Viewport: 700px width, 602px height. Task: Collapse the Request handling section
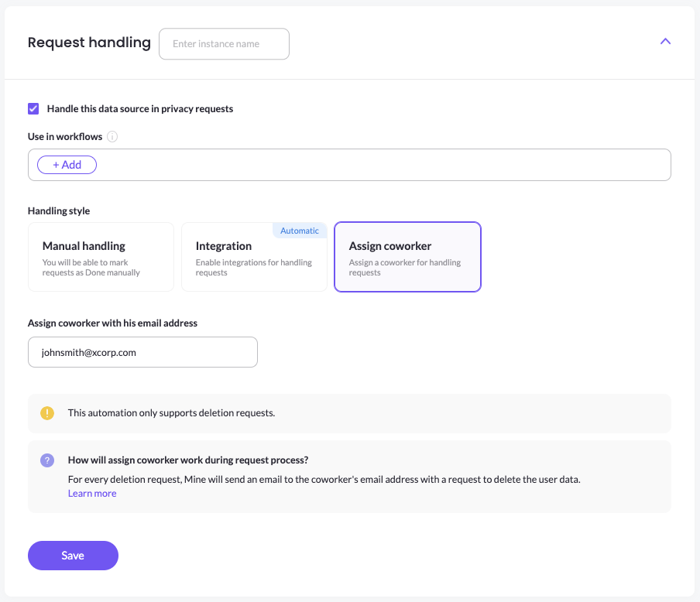click(665, 41)
